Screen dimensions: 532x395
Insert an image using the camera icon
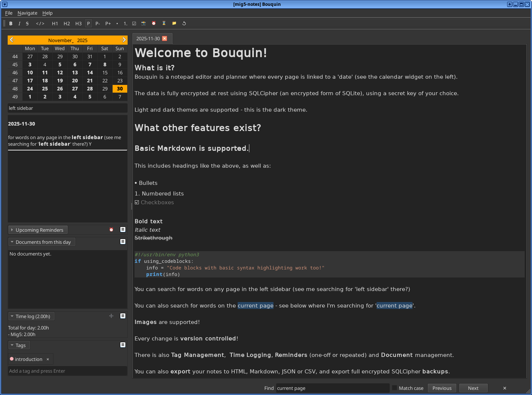coord(143,23)
